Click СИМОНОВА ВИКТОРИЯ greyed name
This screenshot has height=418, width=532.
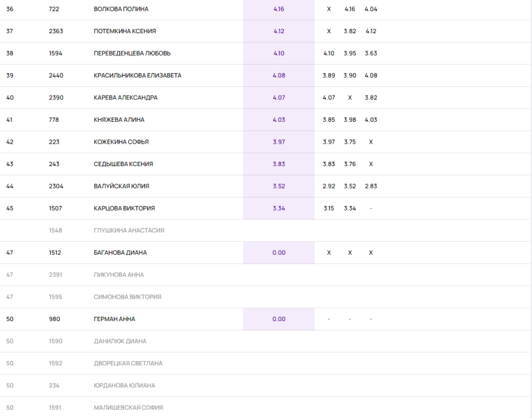click(128, 297)
